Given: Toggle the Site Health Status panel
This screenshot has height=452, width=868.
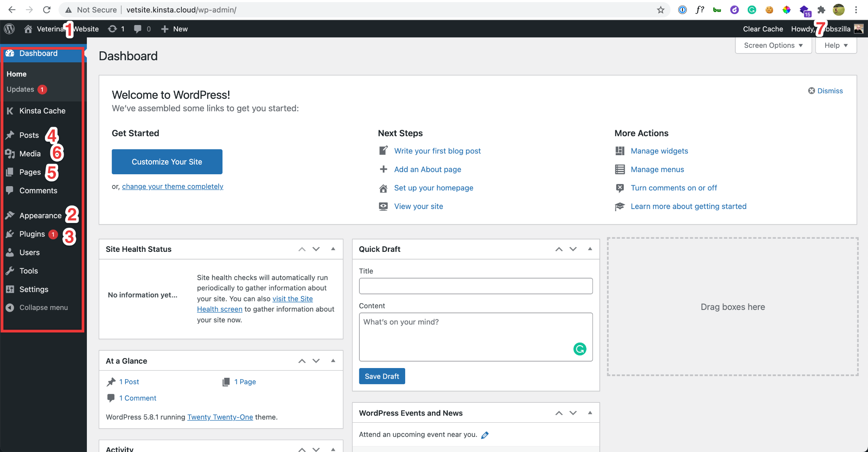Looking at the screenshot, I should (x=333, y=249).
